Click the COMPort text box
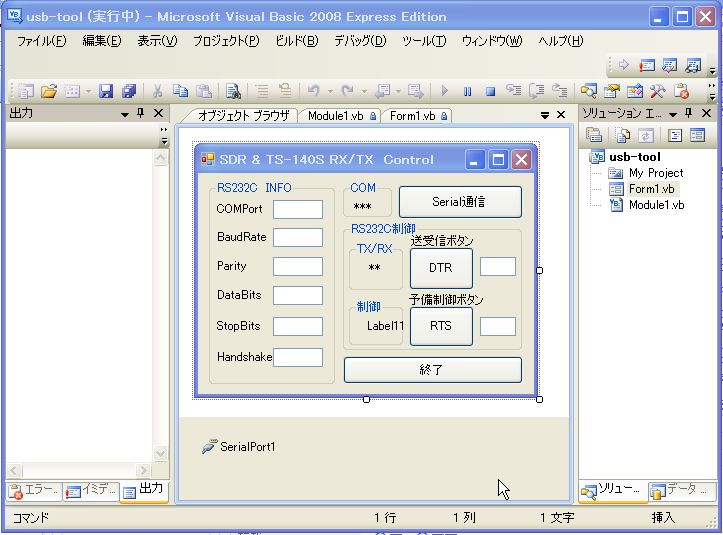The width and height of the screenshot is (723, 535). [x=298, y=209]
